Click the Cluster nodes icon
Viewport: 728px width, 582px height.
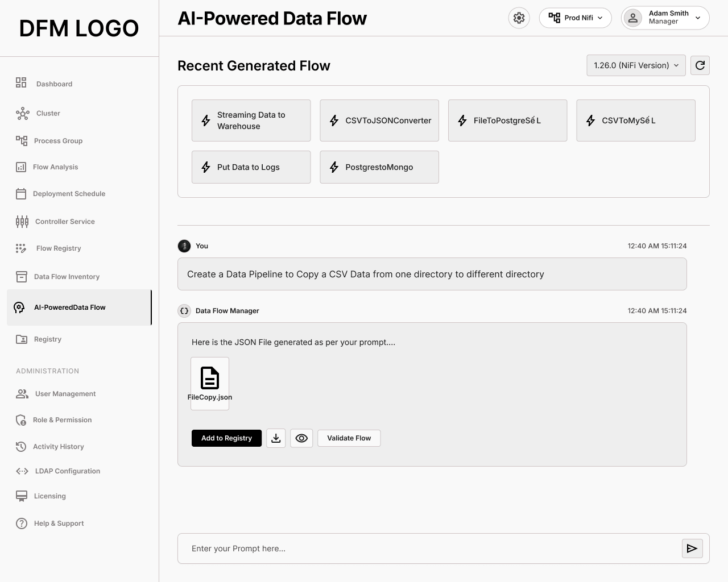tap(22, 113)
